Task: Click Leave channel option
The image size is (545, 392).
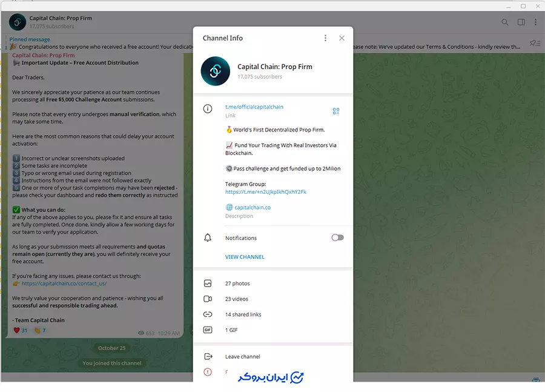Action: (x=242, y=357)
